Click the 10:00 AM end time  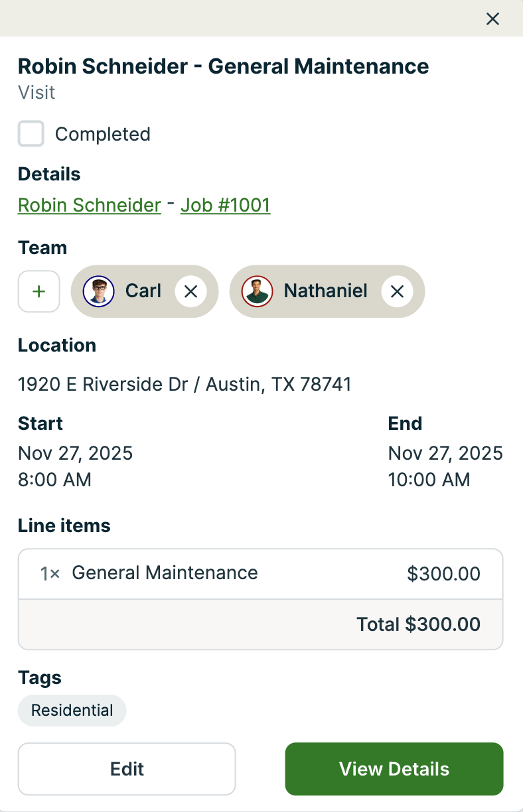pyautogui.click(x=429, y=480)
